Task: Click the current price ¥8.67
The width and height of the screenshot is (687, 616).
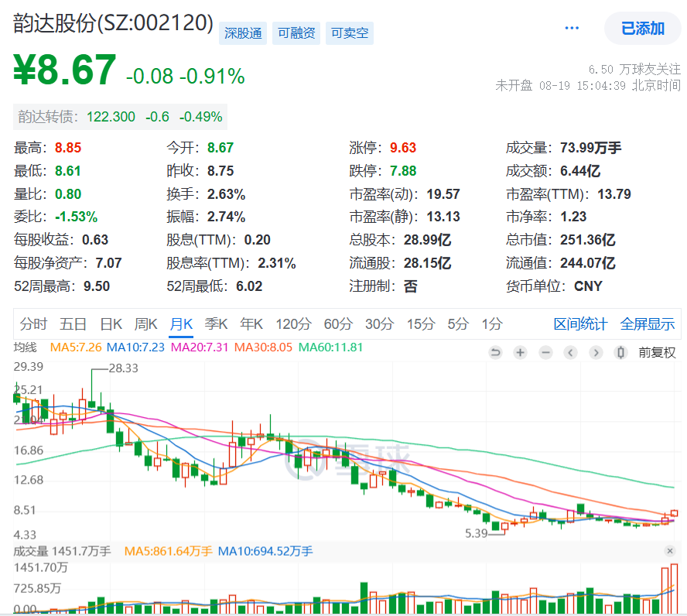Action: coord(65,70)
